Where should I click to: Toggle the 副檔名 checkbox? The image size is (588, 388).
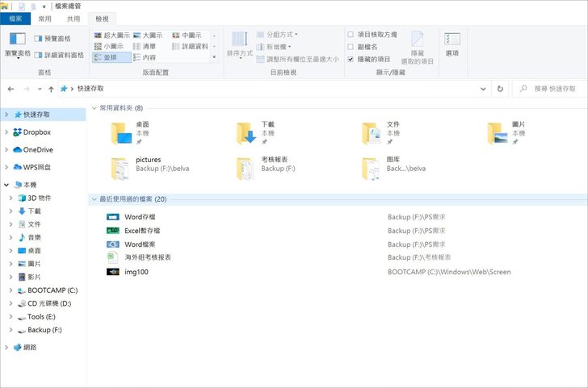[x=350, y=47]
